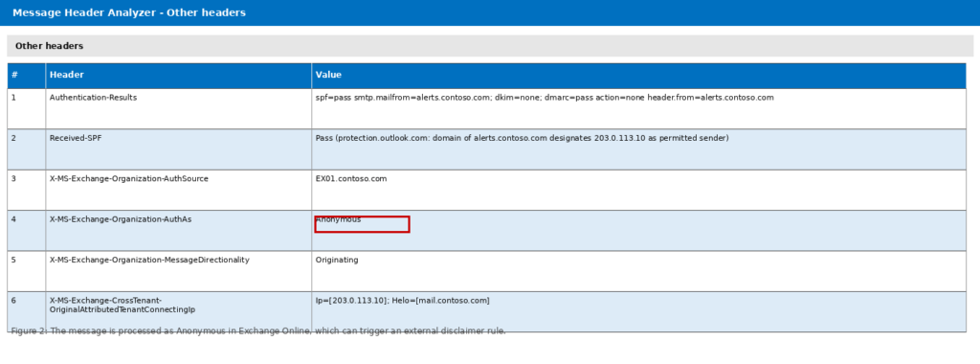Click the spf=pass authentication results value
The image size is (980, 364).
click(x=545, y=98)
